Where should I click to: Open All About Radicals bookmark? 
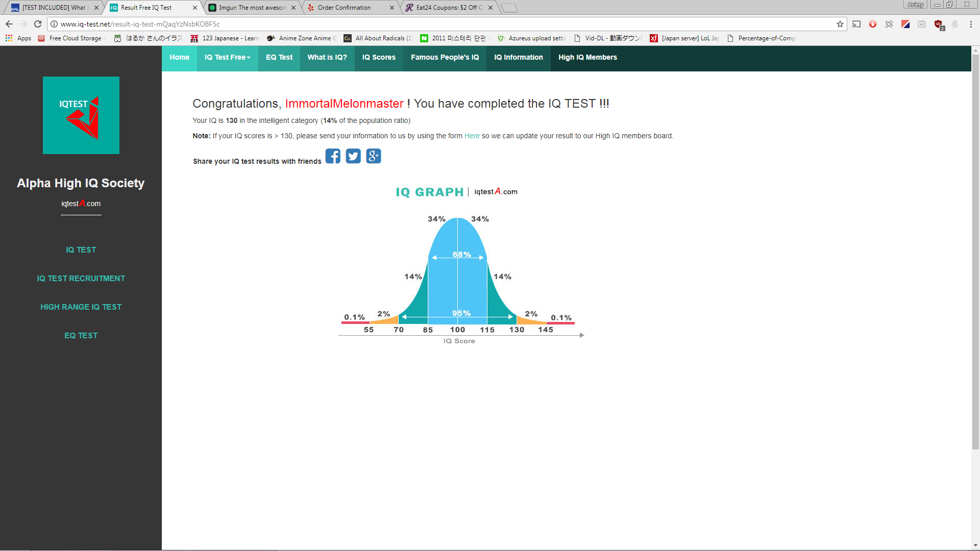[x=378, y=38]
